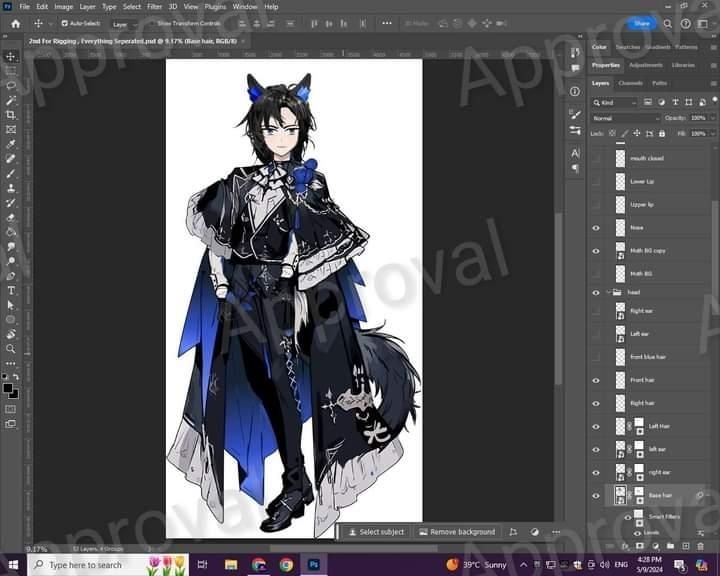Switch to the Paths tab

click(x=659, y=83)
